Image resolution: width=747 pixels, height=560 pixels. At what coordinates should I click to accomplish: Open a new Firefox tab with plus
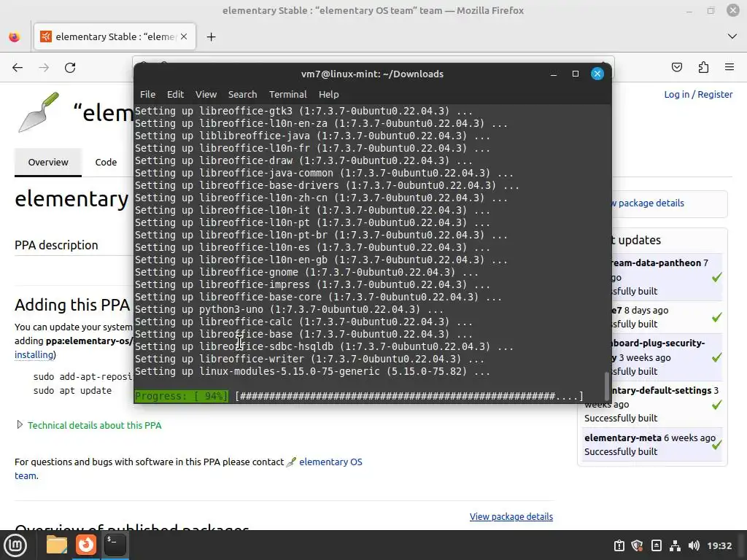[x=211, y=36]
